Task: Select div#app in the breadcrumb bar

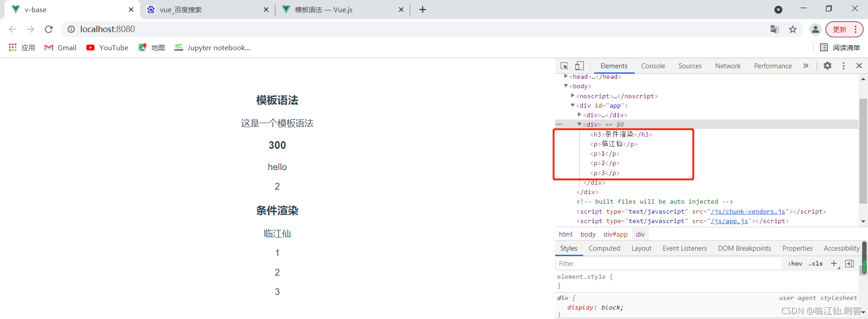Action: pyautogui.click(x=615, y=234)
